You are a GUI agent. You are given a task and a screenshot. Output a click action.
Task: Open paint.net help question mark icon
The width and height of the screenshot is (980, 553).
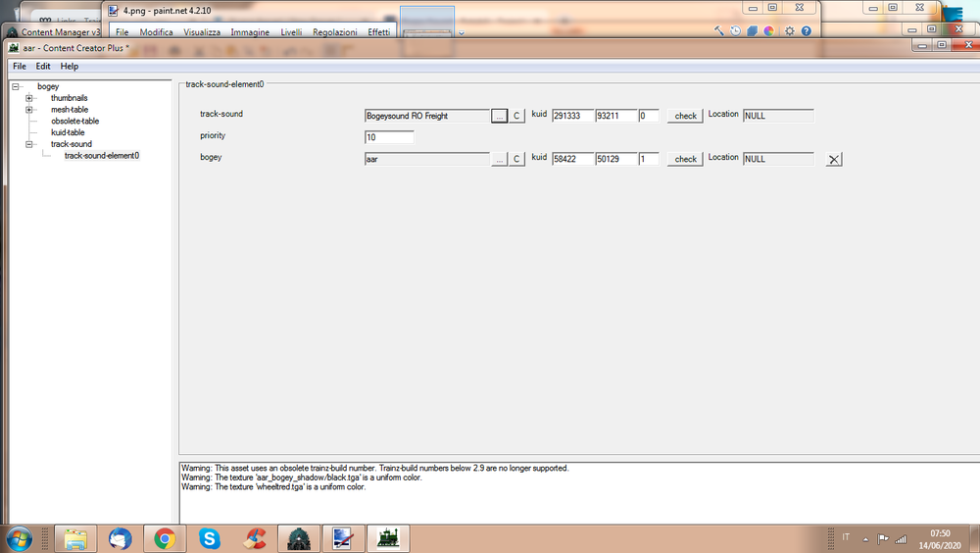[807, 30]
